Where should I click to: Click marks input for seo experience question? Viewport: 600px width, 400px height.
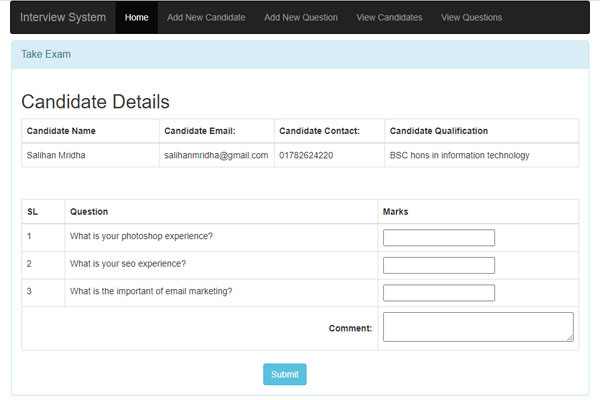tap(438, 265)
